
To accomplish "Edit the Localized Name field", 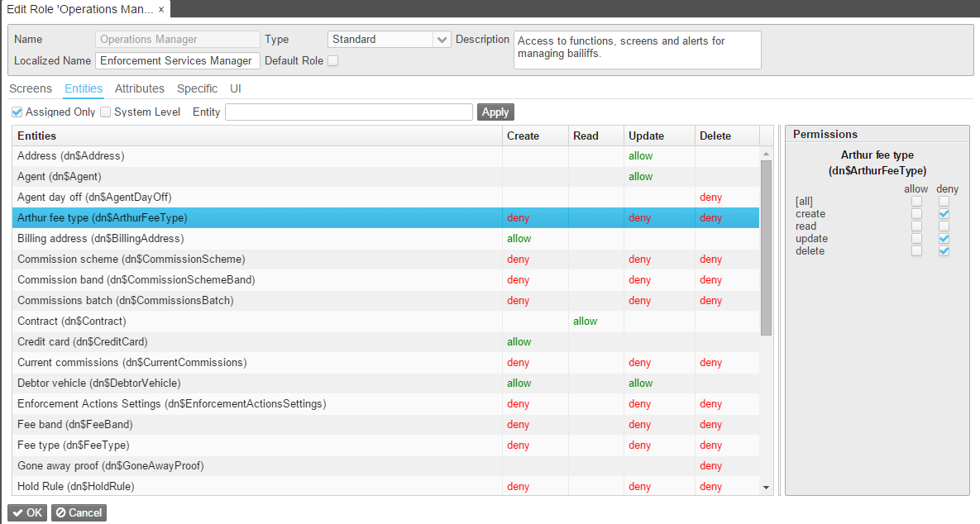I will [178, 61].
